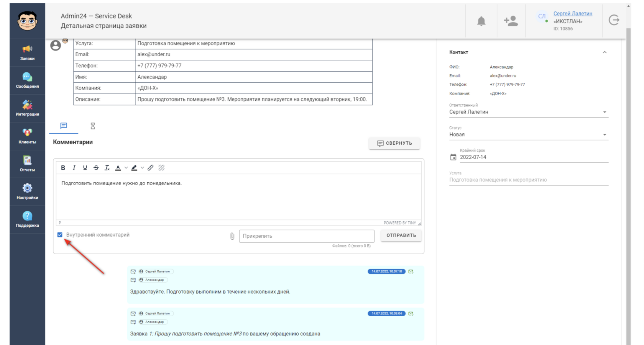Click mail icon on 10:07:10 comment

[x=411, y=271]
